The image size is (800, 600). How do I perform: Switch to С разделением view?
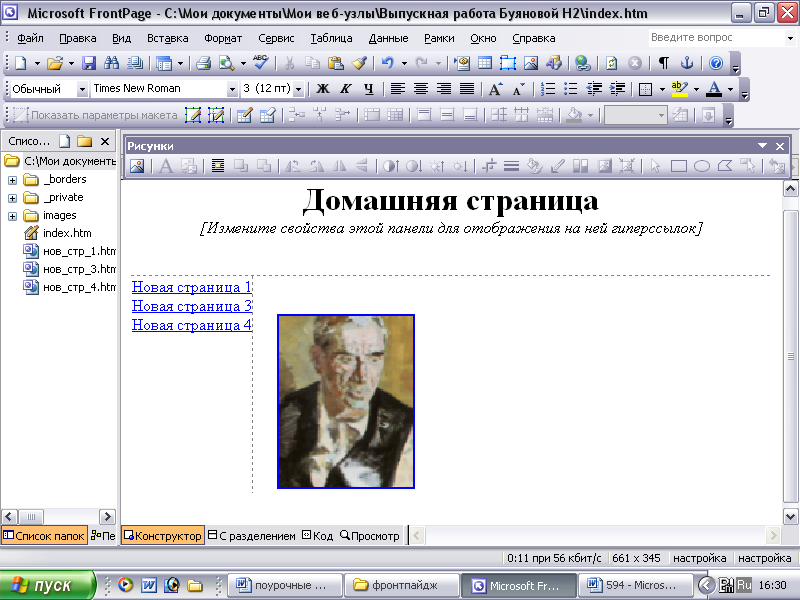click(x=252, y=536)
